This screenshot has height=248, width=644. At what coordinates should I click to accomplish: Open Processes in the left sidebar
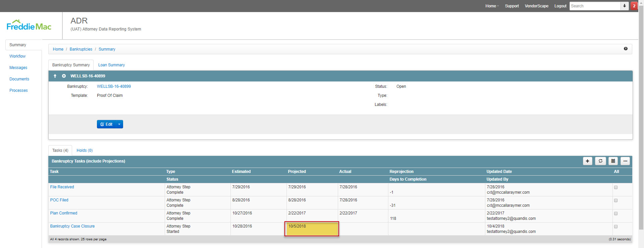click(19, 90)
